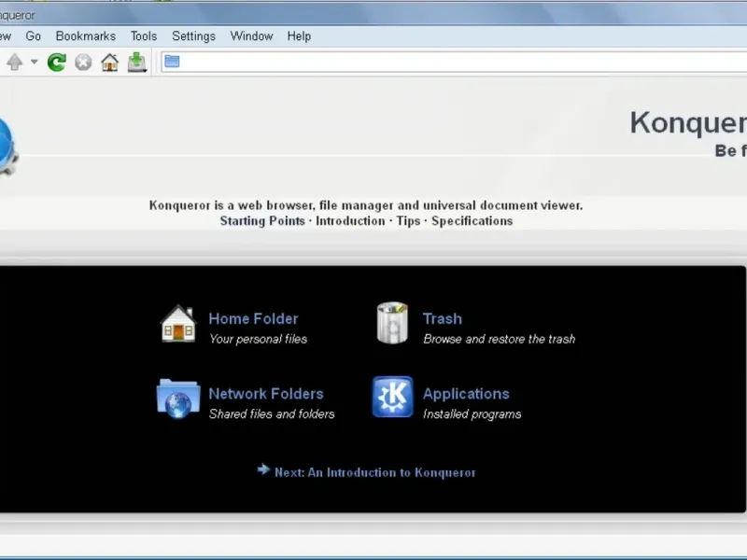Click the Home icon in the toolbar
The height and width of the screenshot is (560, 747).
coord(109,63)
